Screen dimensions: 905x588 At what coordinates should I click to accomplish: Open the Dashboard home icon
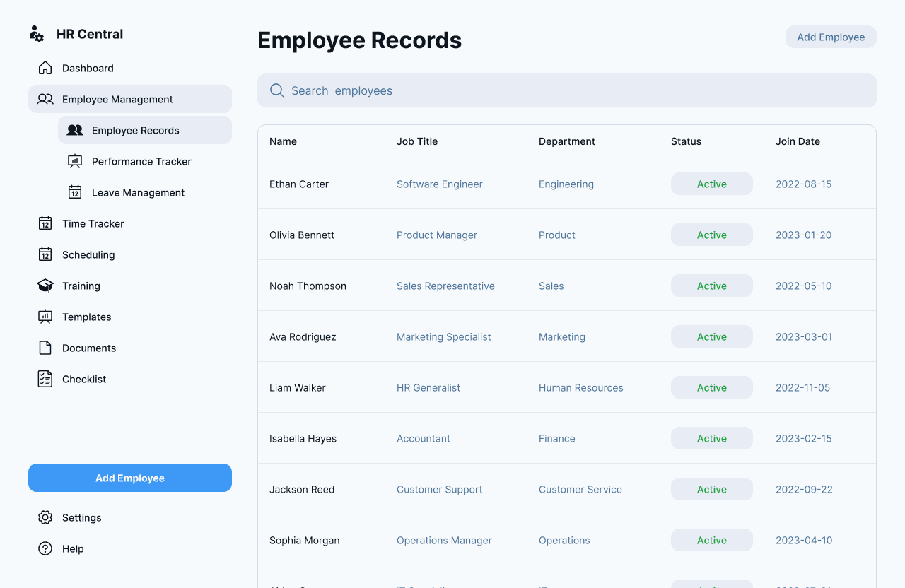pyautogui.click(x=45, y=68)
